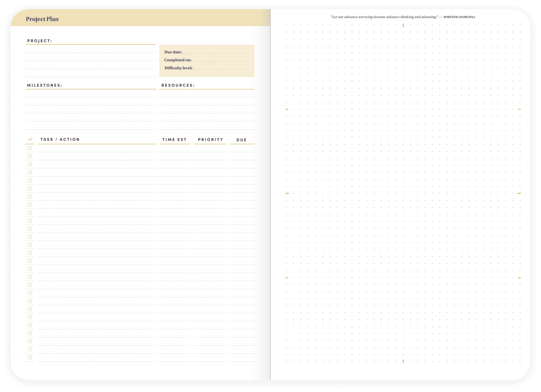Click the MILESTONES section heading
541x392 pixels.
45,85
